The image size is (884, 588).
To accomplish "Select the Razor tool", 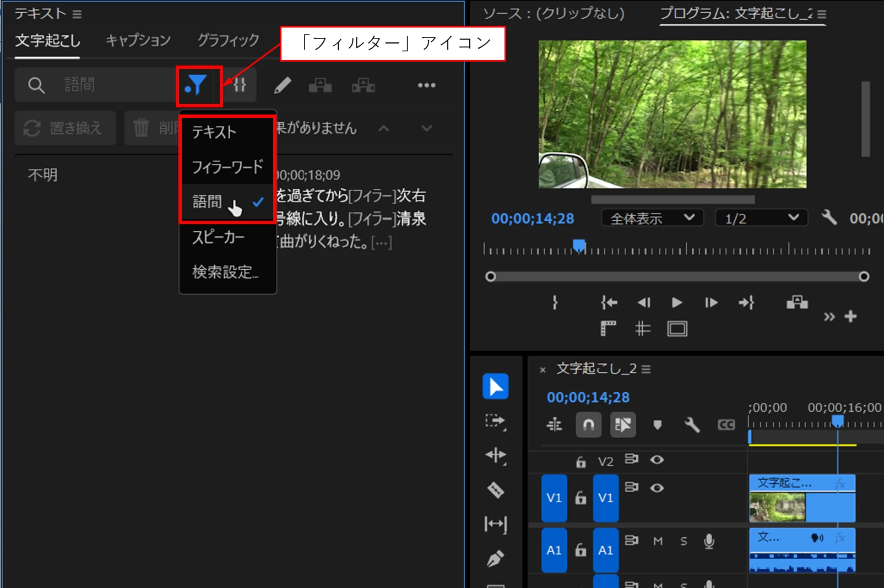I will 495,489.
